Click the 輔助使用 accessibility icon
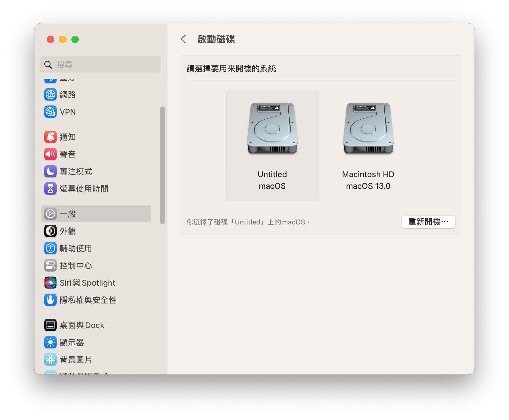The width and height of the screenshot is (509, 420). [50, 248]
